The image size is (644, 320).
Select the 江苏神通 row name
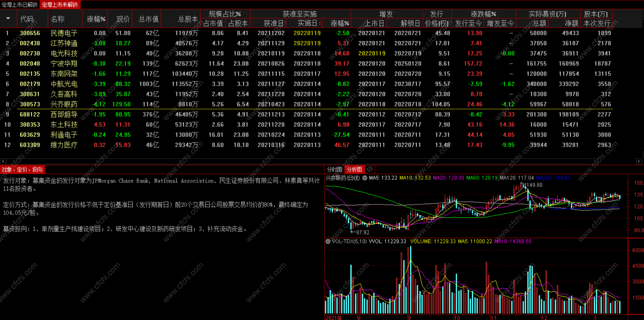64,43
